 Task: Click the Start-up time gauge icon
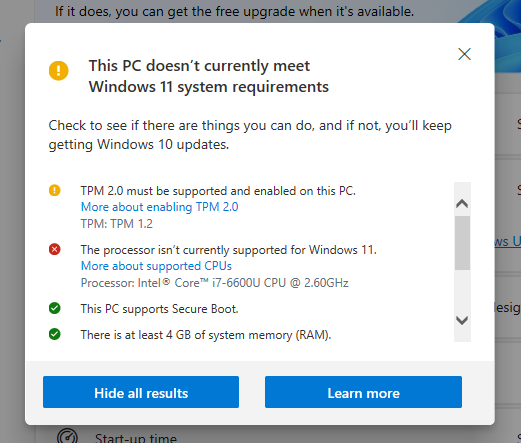67,436
